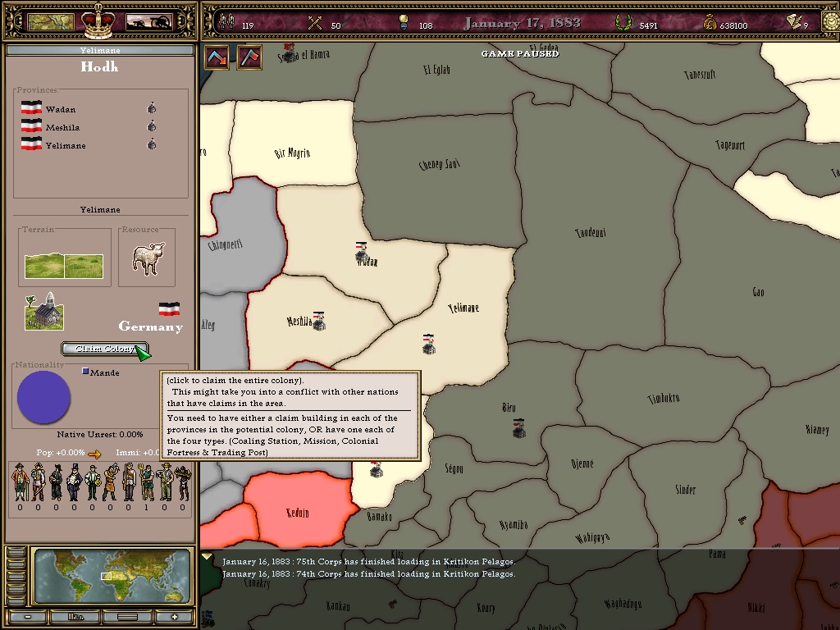Screen dimensions: 840x630
Task: Click the date January 17, 1883
Action: point(523,23)
